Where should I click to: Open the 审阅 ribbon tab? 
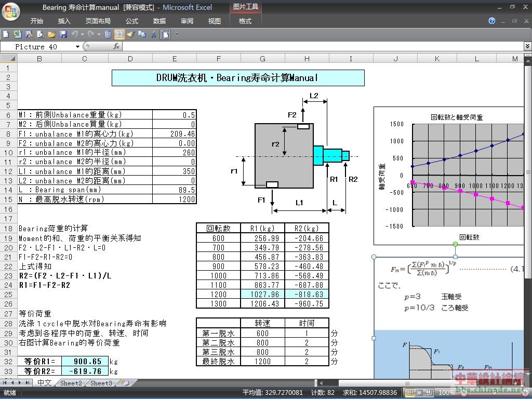[x=187, y=21]
